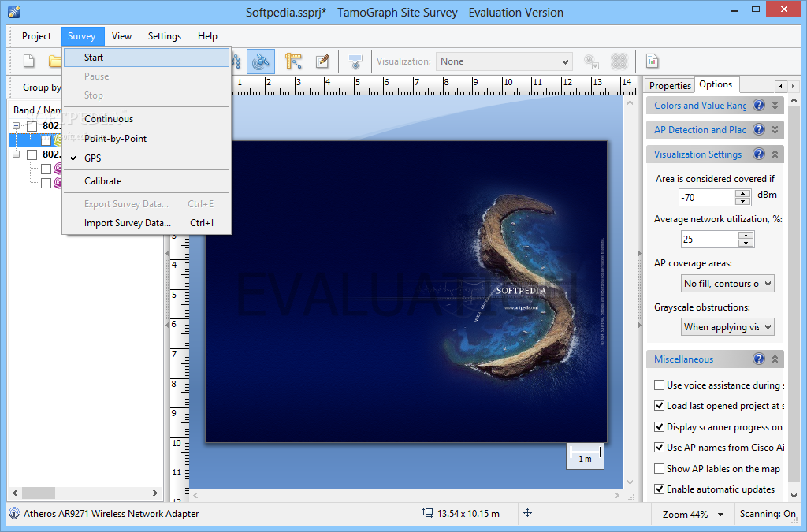Uncheck Display scanner progress option

click(x=659, y=426)
